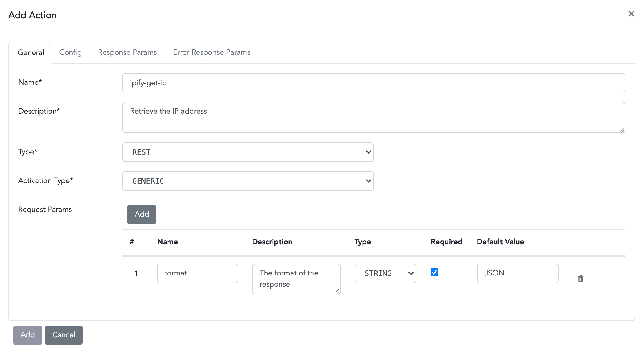Click the Description textarea resize handle

(622, 129)
